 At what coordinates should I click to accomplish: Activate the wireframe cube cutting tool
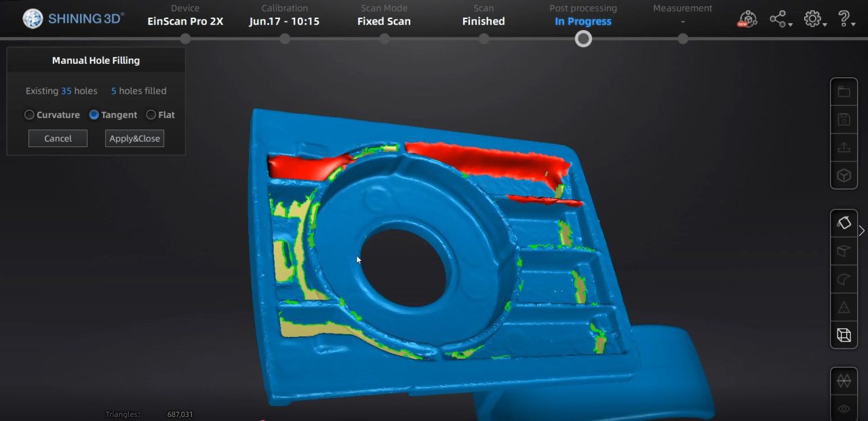844,335
